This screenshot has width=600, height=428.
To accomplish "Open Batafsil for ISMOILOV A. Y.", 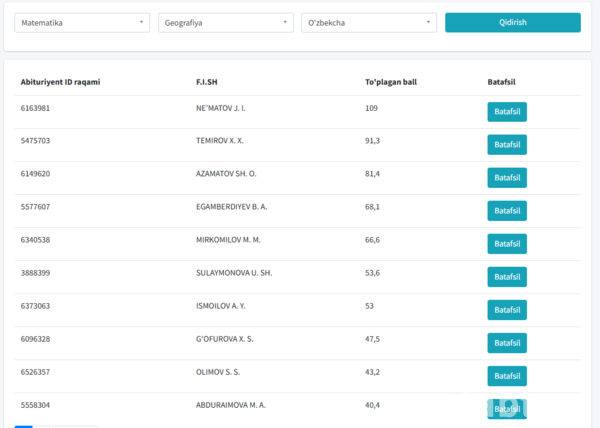I will 507,310.
